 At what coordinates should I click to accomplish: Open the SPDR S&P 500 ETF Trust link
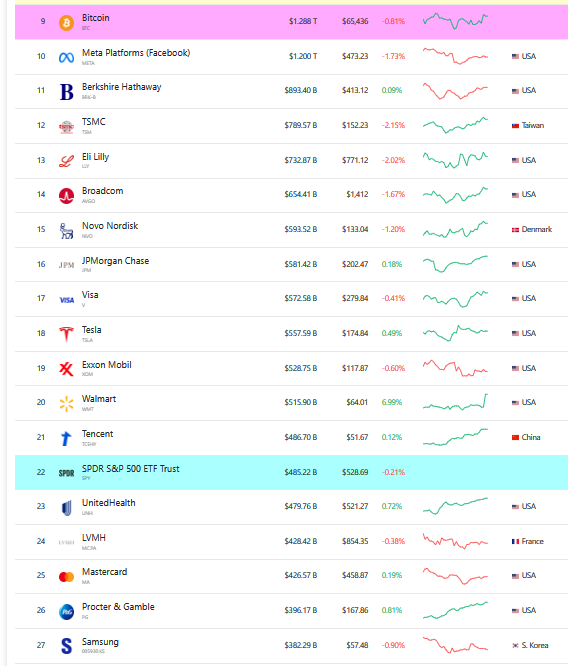click(131, 469)
